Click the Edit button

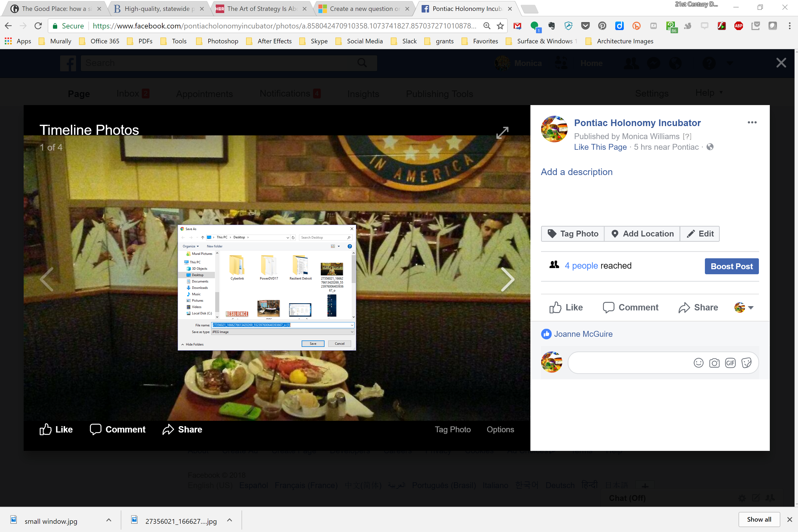pos(700,234)
